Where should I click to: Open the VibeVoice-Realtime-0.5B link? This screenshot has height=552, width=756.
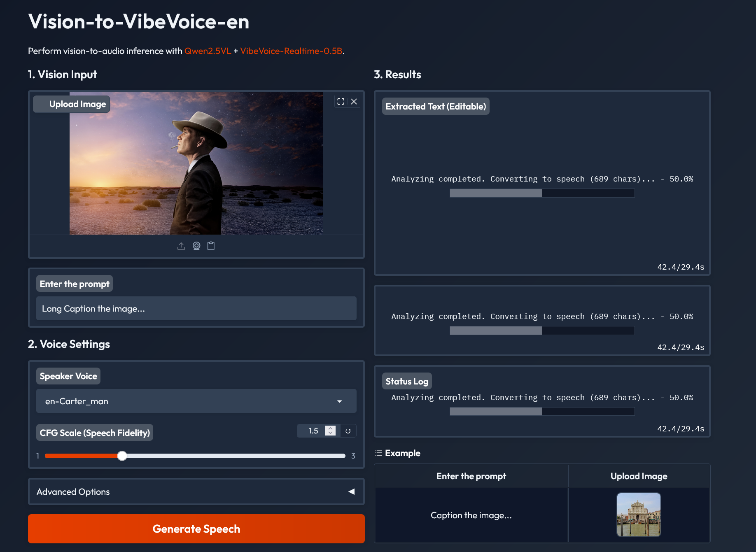(291, 51)
